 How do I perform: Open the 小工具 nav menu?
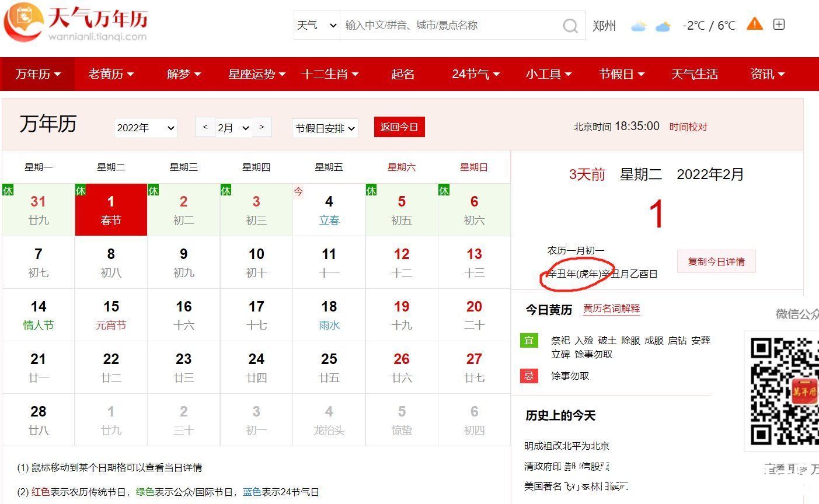click(549, 74)
